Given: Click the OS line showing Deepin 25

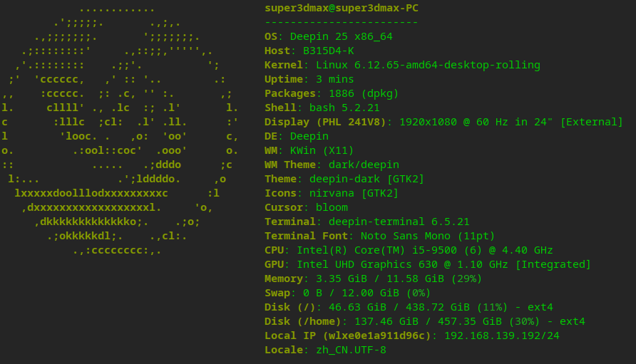Looking at the screenshot, I should click(328, 36).
